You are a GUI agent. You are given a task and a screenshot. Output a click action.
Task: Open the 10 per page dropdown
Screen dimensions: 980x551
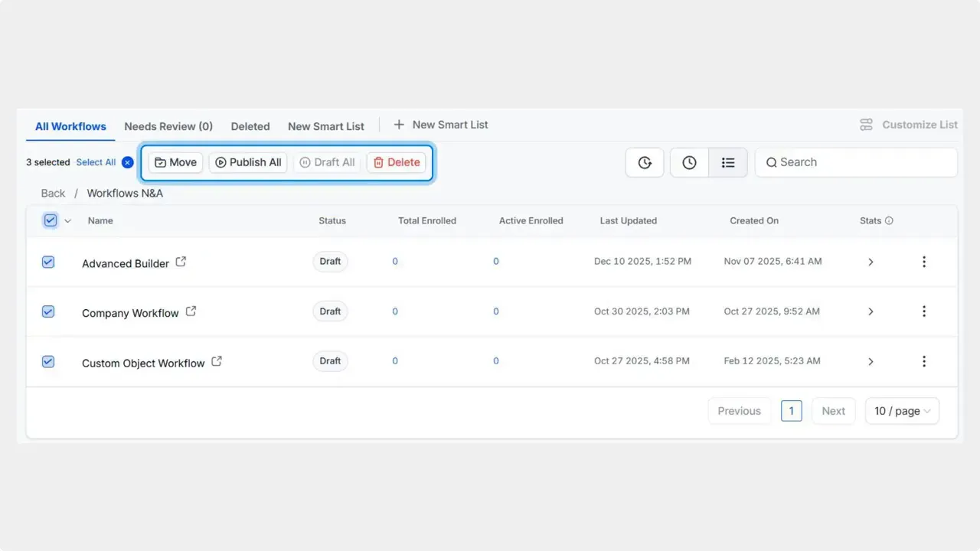902,411
